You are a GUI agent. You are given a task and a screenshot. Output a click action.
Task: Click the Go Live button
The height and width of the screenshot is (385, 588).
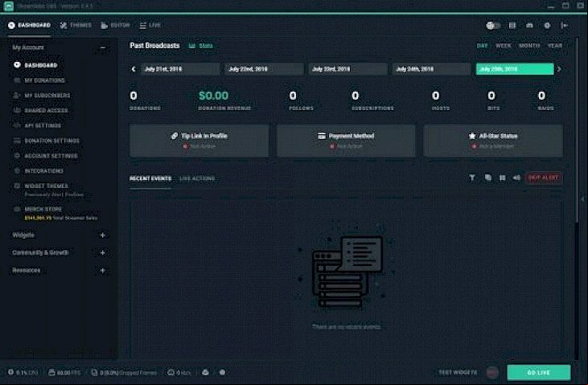pos(538,373)
